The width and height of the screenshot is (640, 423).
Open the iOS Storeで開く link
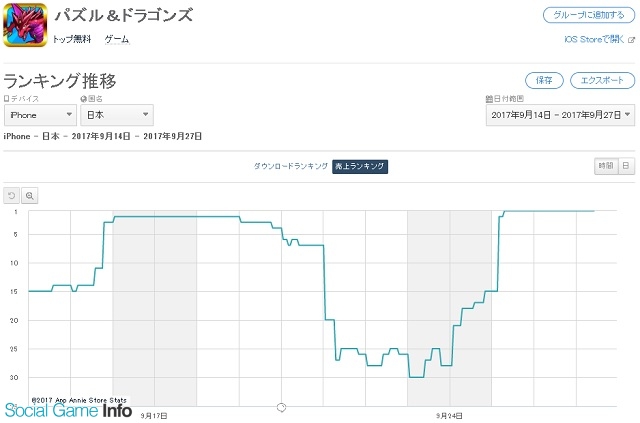[594, 40]
